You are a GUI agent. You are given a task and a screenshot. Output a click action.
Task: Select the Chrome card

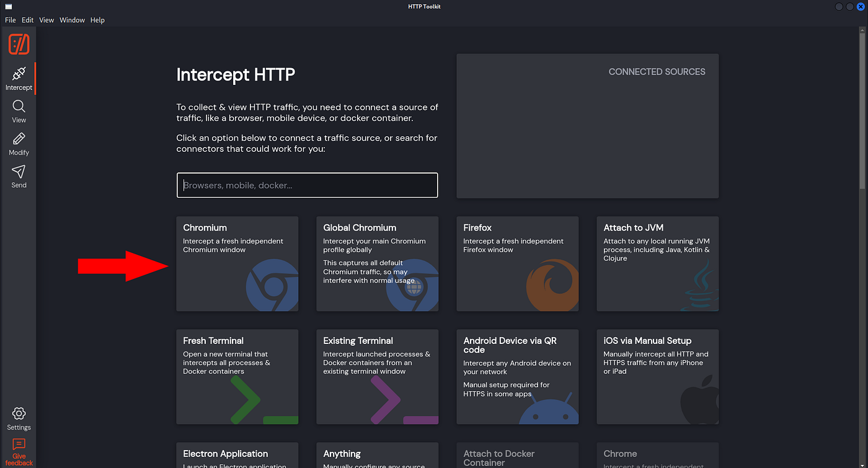[658, 455]
